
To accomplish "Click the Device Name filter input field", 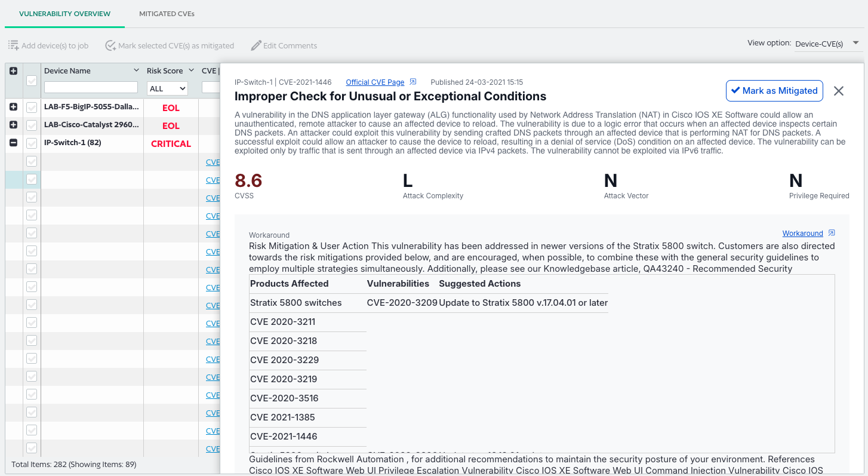I will pyautogui.click(x=91, y=88).
